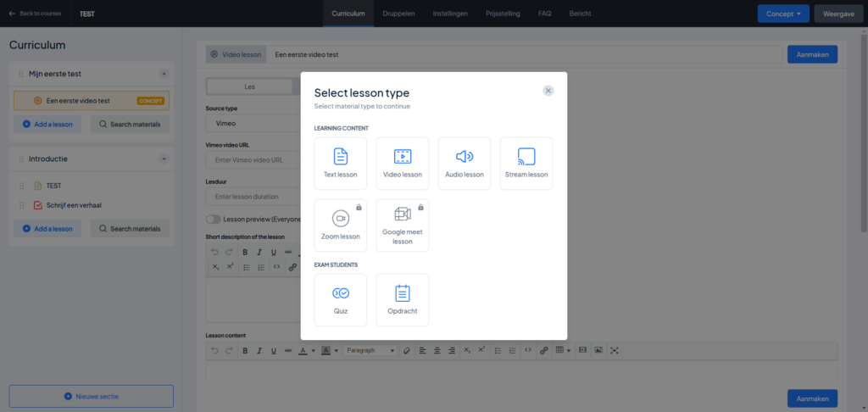868x412 pixels.
Task: Open the Source type Vimeo dropdown
Action: (x=253, y=123)
